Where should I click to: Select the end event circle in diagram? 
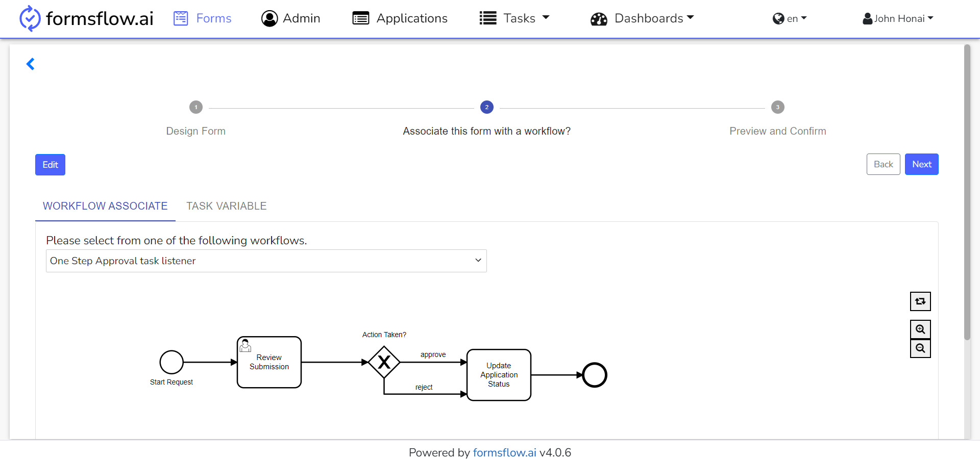[595, 375]
